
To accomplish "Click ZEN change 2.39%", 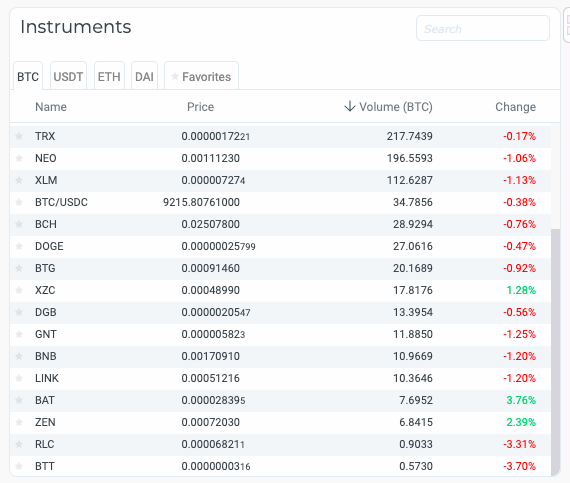I will pyautogui.click(x=521, y=422).
